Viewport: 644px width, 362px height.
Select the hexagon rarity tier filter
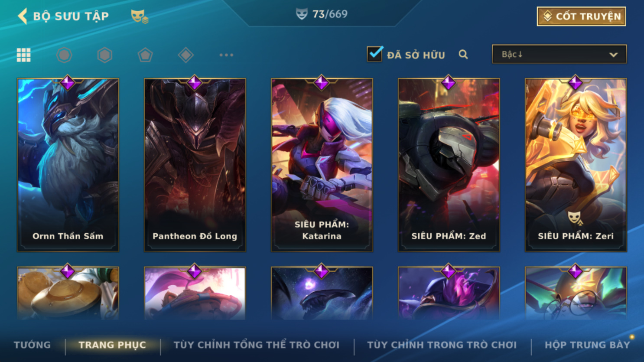(x=104, y=55)
